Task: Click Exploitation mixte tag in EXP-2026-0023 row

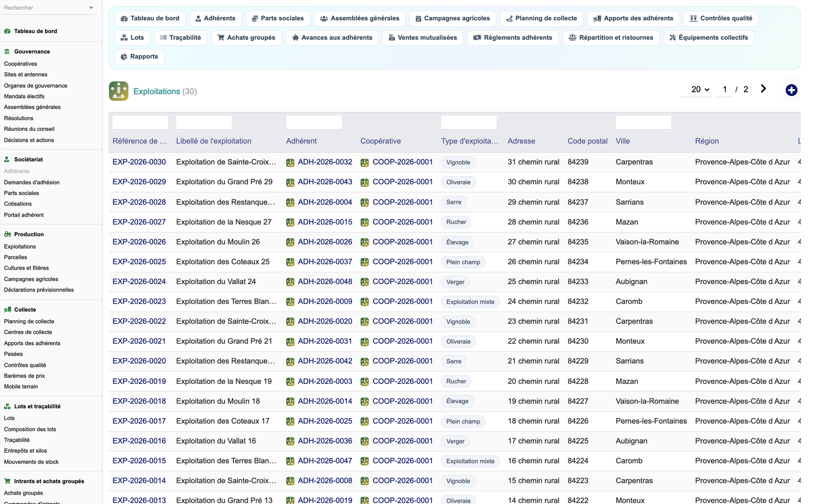Action: [x=470, y=302]
